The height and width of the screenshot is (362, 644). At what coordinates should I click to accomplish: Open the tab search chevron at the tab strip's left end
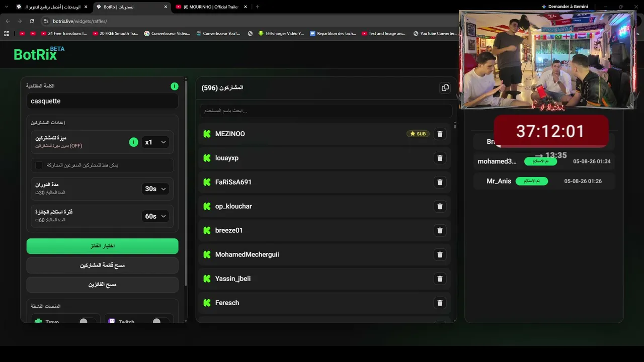tap(6, 7)
